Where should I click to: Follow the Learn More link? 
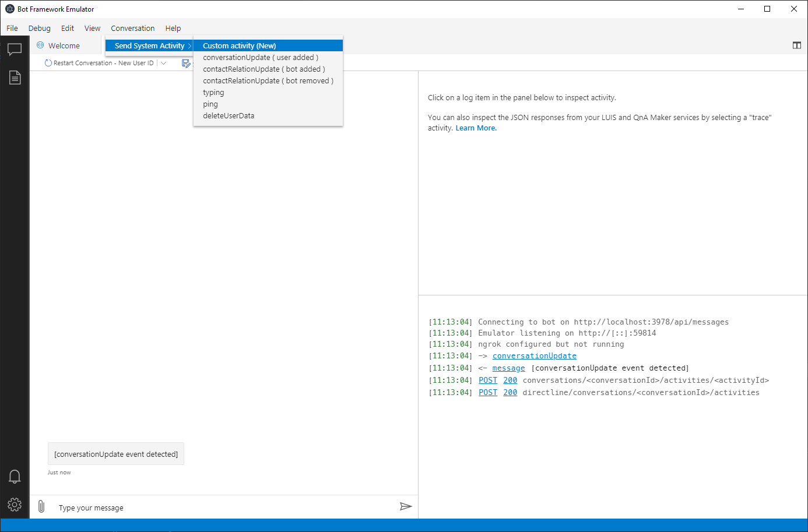tap(476, 128)
